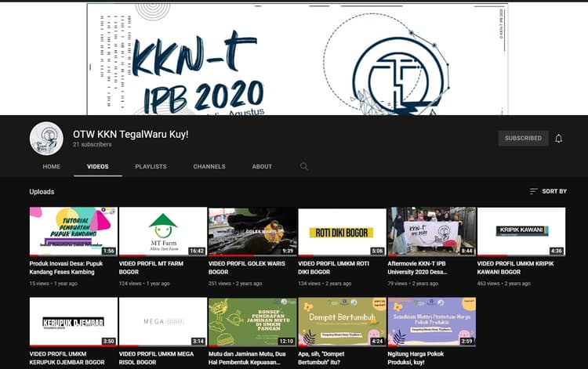Click title VIDEO PROFIL UMKM KERUPUK DJEMBAR
The height and width of the screenshot is (369, 588).
67,358
